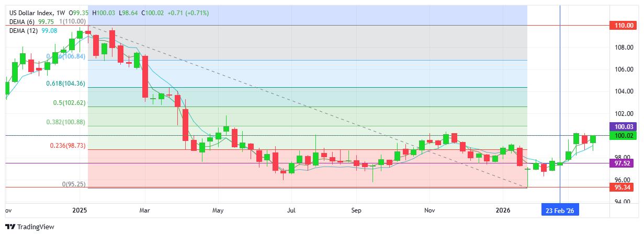Click the 0(95.25) Fibonacci level label
The image size is (644, 236).
pos(73,184)
